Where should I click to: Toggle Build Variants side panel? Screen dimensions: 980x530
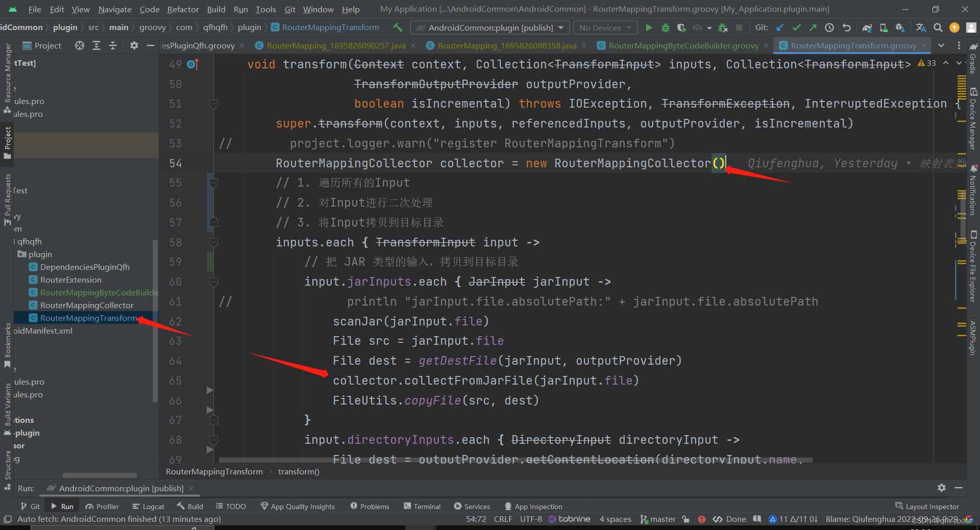(x=7, y=410)
